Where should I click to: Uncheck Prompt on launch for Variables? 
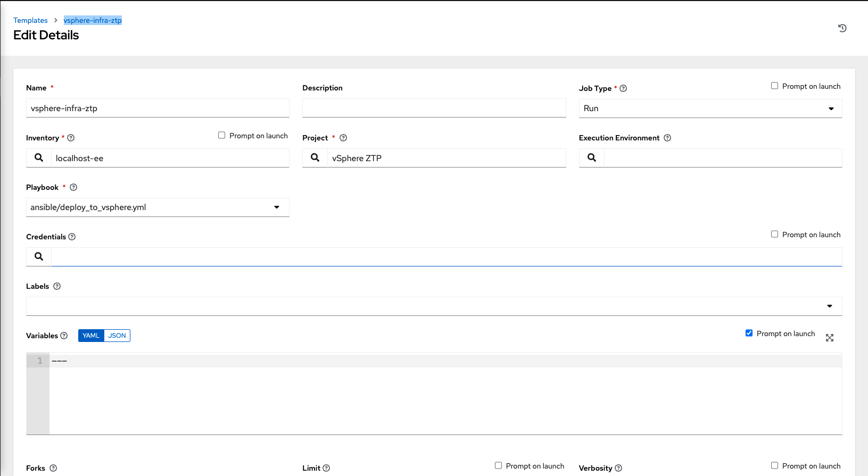point(749,333)
